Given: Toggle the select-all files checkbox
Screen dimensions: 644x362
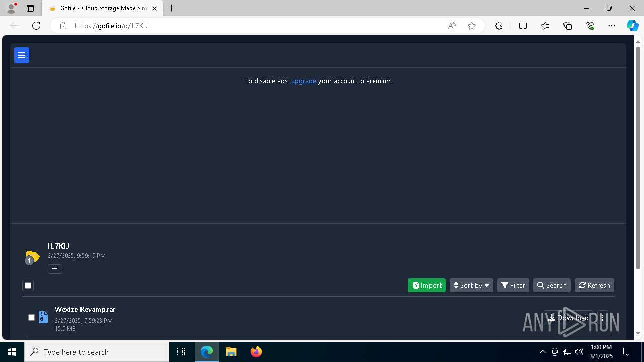Looking at the screenshot, I should [x=28, y=285].
